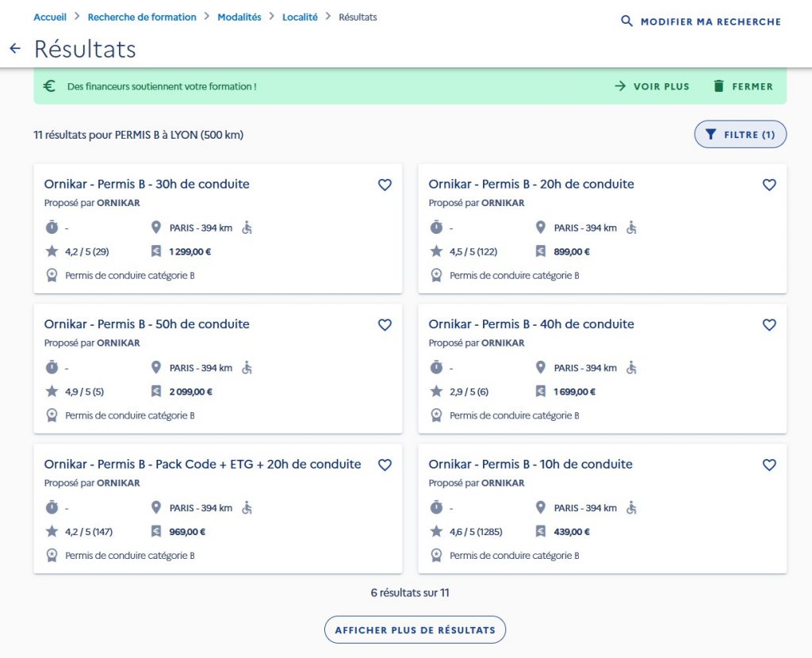Click the arrow icon beside Voir plus
The image size is (812, 658).
click(x=620, y=86)
